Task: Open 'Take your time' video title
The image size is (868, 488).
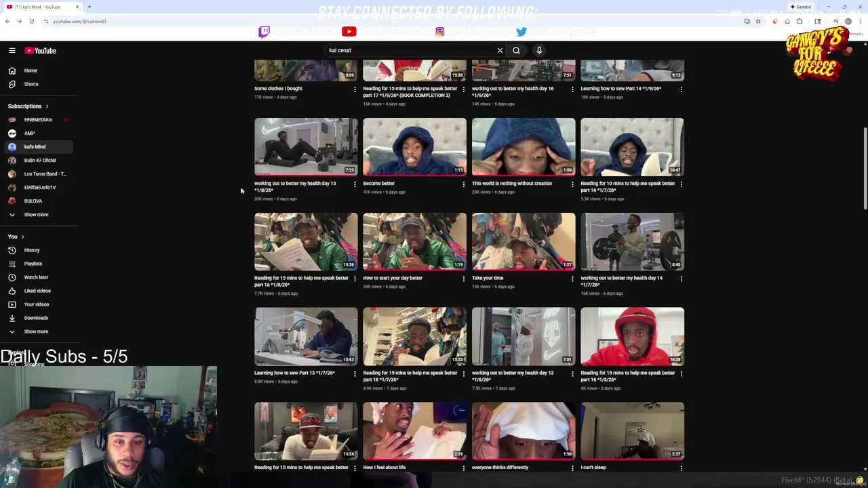Action: click(x=488, y=278)
